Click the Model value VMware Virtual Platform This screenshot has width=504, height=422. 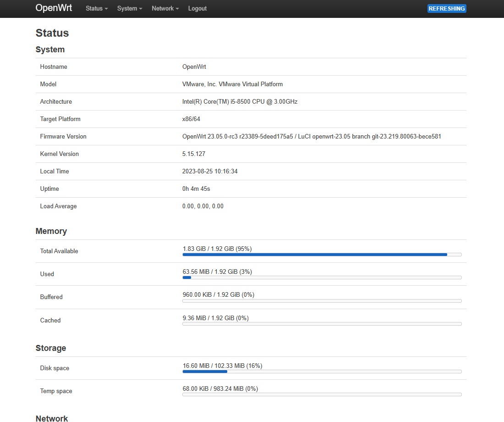pos(232,84)
